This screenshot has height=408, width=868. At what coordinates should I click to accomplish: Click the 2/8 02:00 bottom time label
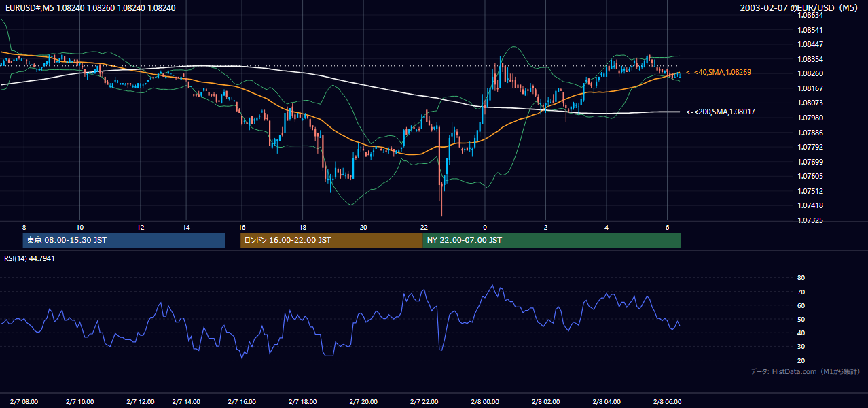tap(545, 401)
